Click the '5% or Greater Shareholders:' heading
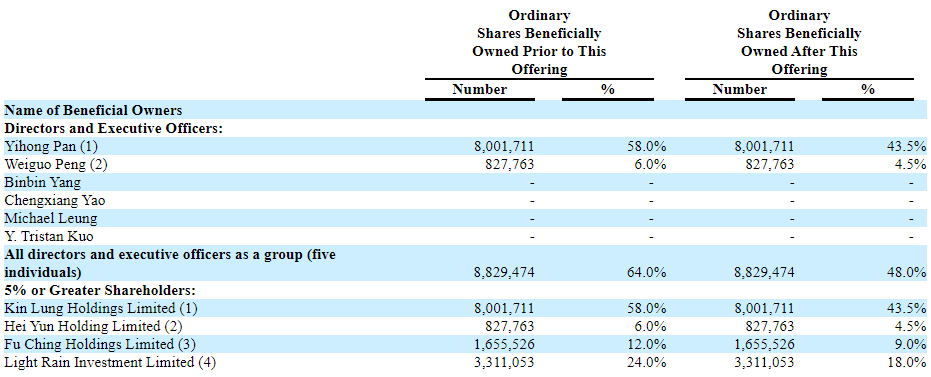This screenshot has height=377, width=931. click(x=100, y=290)
